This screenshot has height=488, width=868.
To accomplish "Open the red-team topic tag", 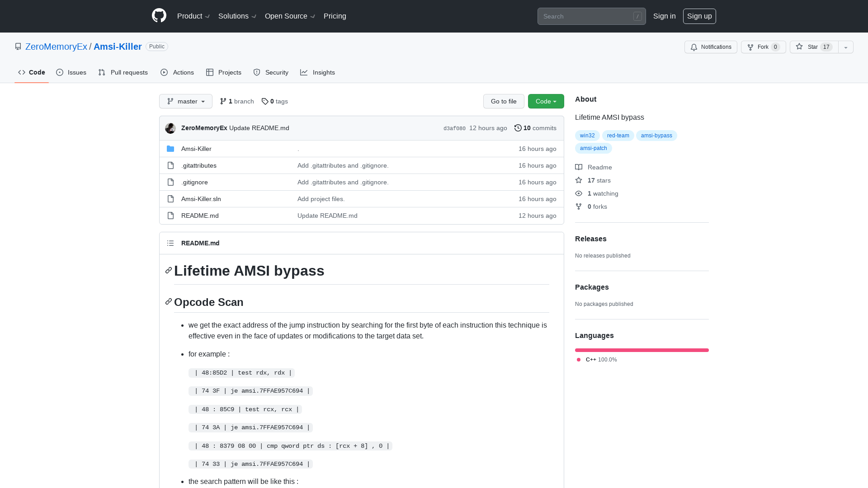I will 618,136.
